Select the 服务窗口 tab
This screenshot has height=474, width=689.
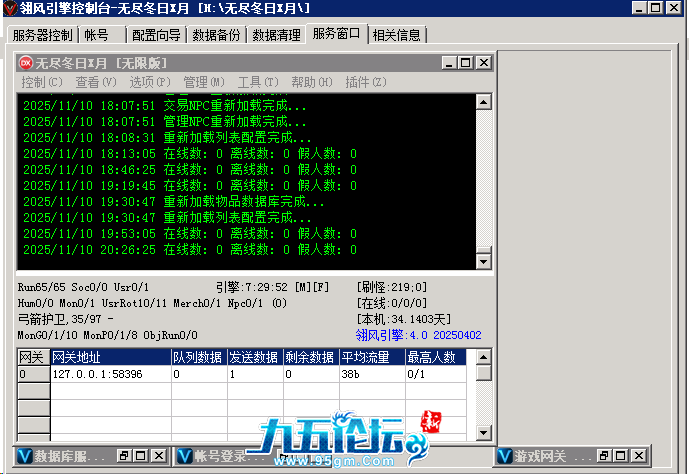[337, 33]
